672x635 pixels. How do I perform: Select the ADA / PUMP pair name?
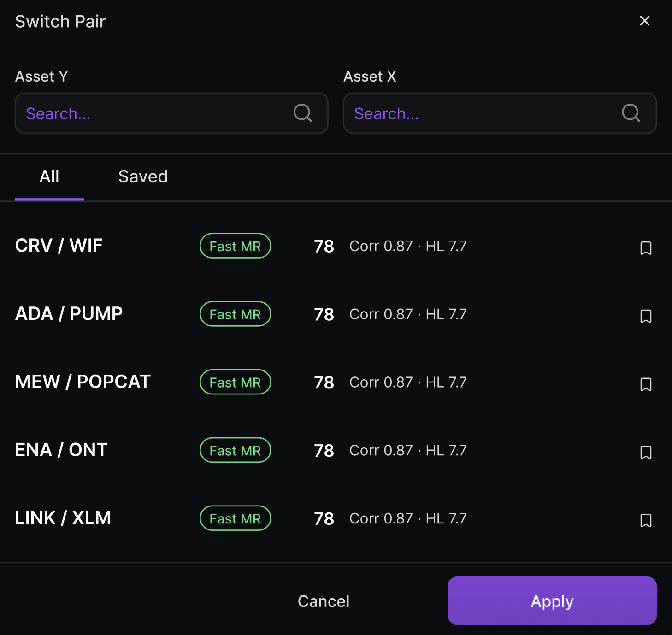point(69,314)
